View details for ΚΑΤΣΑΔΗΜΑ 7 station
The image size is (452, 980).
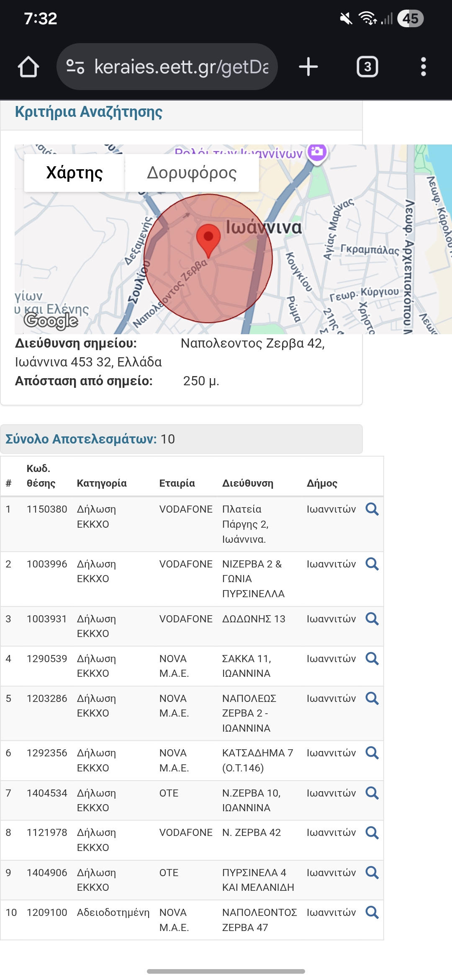point(372,753)
